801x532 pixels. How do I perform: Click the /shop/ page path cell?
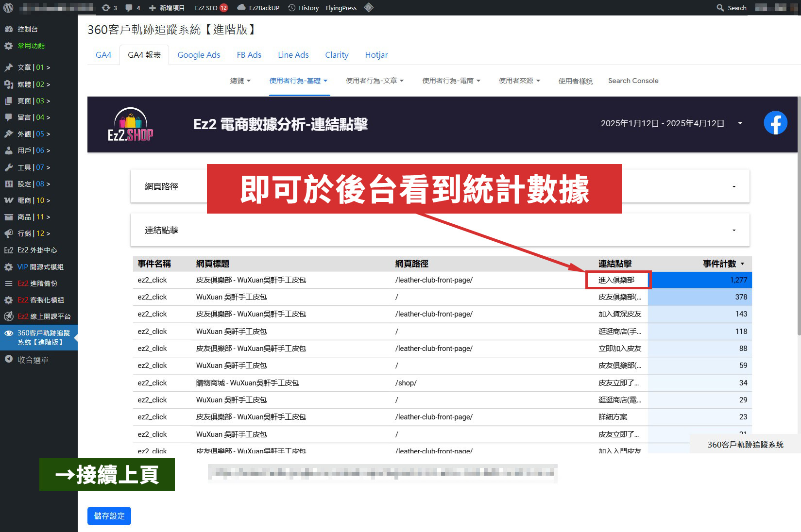(x=406, y=383)
